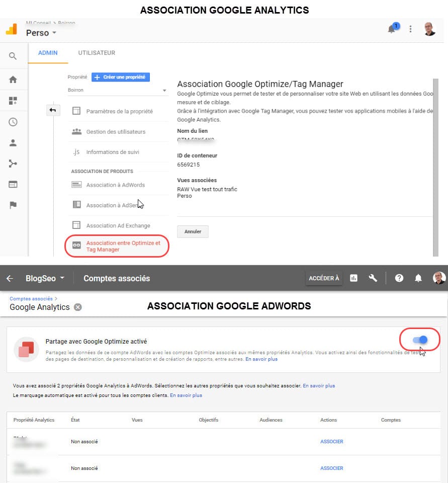Open the BlogSeo account dropdown
The height and width of the screenshot is (483, 448).
(x=45, y=278)
